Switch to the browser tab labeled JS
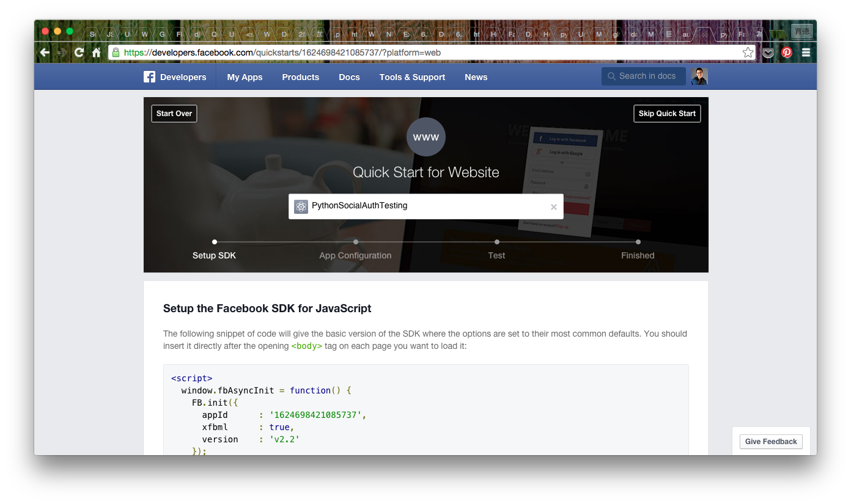Viewport: 851px width, 504px height. (110, 34)
